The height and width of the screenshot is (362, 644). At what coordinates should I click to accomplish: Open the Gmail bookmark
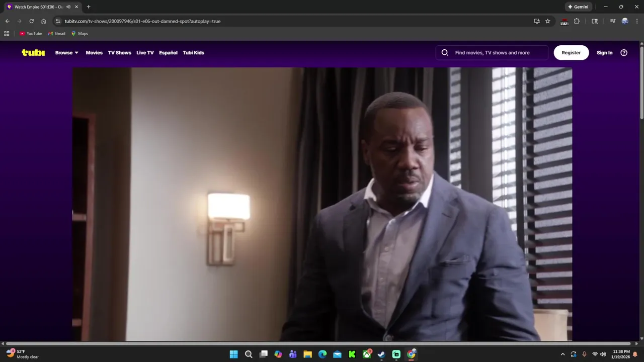(56, 34)
